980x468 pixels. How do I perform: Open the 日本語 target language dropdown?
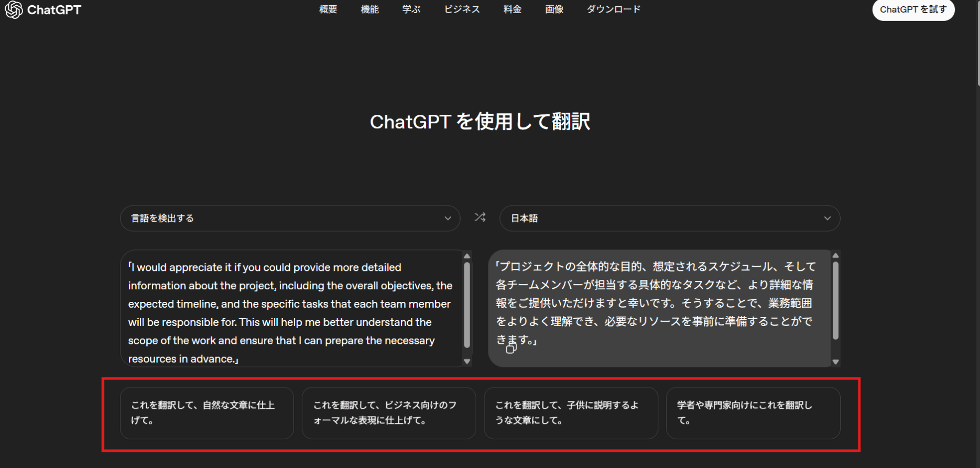click(669, 218)
